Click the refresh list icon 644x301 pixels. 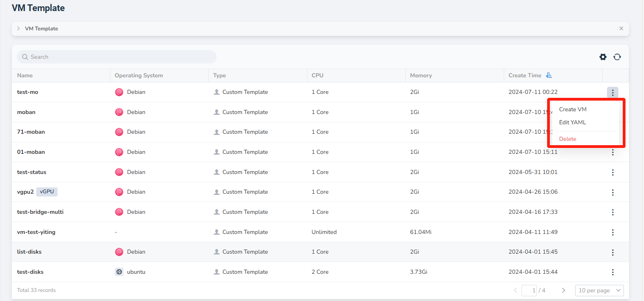click(x=617, y=57)
